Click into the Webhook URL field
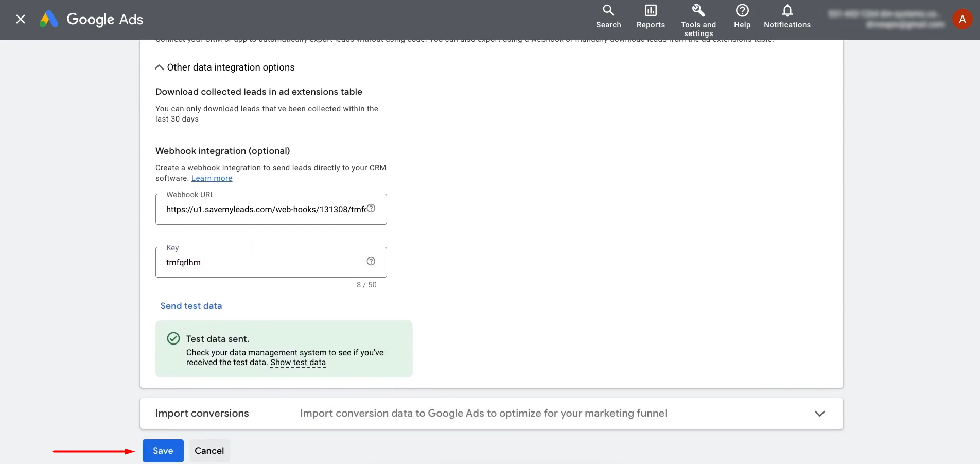The width and height of the screenshot is (980, 464). (x=262, y=210)
